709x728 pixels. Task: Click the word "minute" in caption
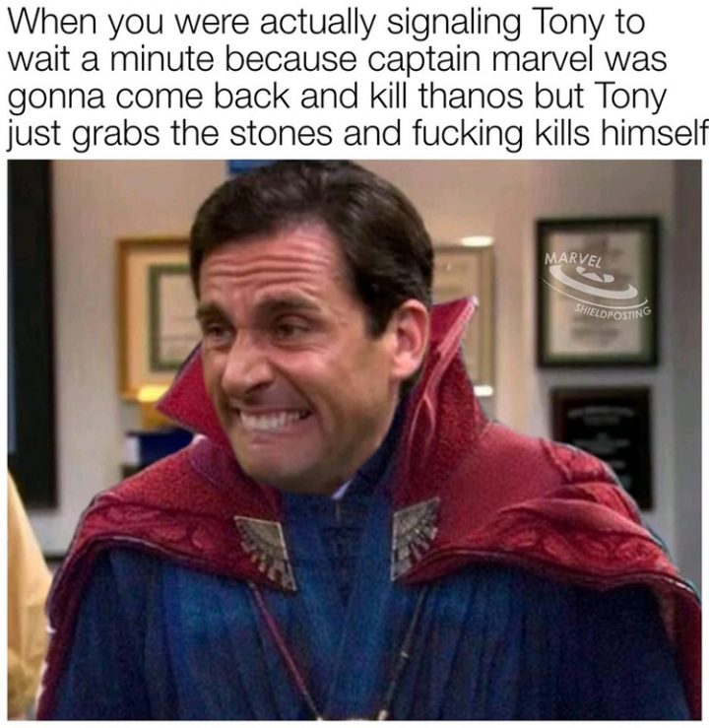point(161,60)
